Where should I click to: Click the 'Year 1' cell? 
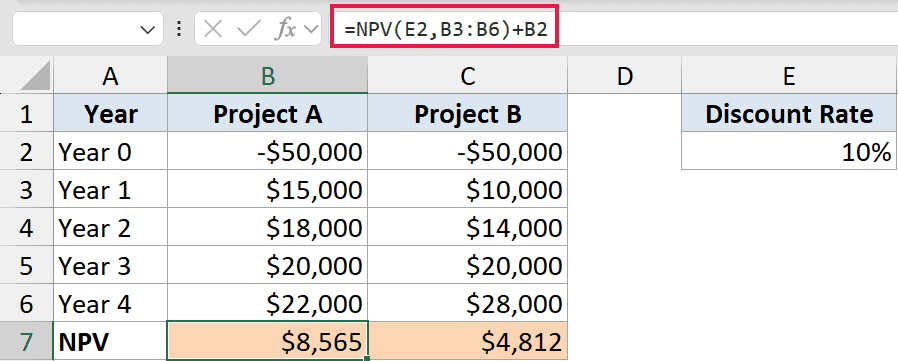[x=110, y=190]
